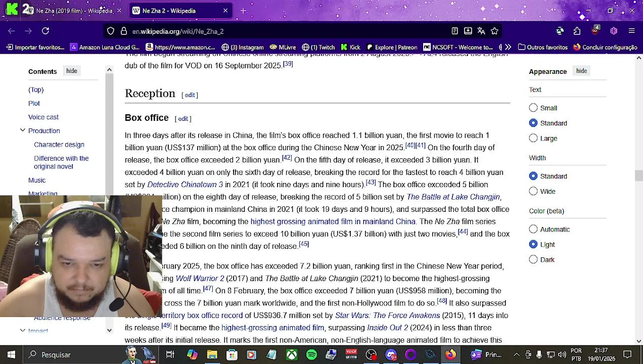643x364 pixels.
Task: Open the (1) Twitch bookmark
Action: (x=318, y=47)
